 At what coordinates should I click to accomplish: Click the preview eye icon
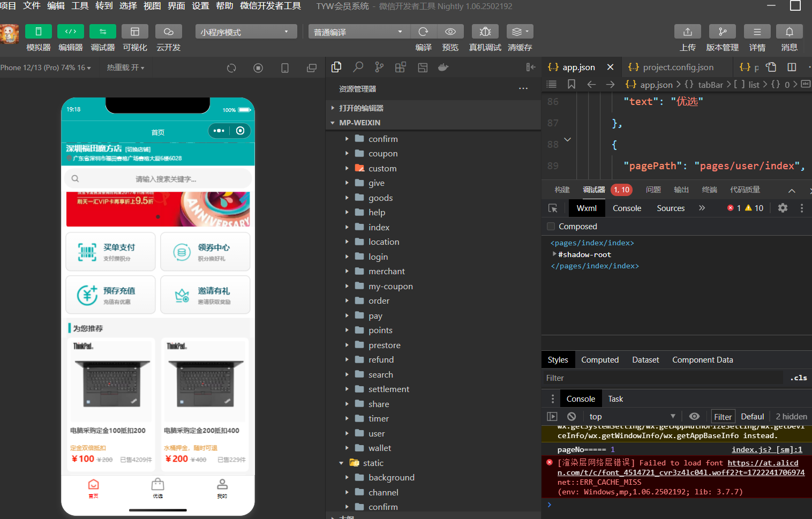(450, 32)
